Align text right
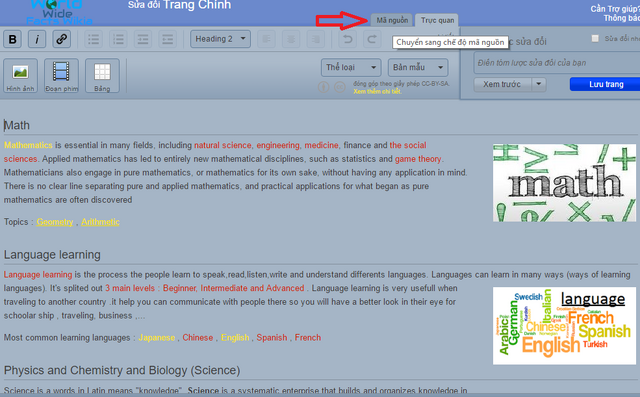This screenshot has height=397, width=640. pyautogui.click(x=316, y=39)
